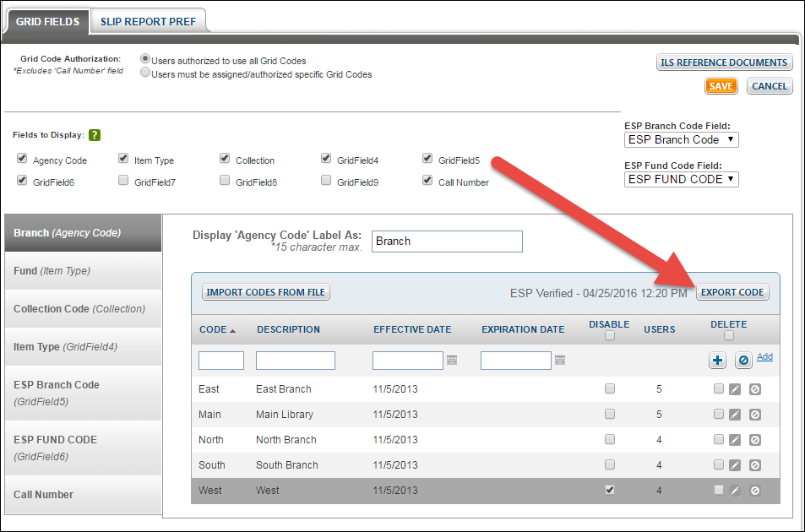Click the plus icon to add a new code
Screen dimensions: 805x532
pyautogui.click(x=716, y=360)
